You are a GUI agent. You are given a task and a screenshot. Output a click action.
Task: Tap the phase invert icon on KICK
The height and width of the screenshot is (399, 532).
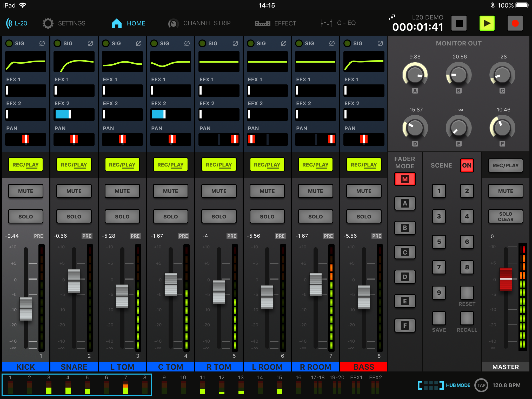(42, 43)
